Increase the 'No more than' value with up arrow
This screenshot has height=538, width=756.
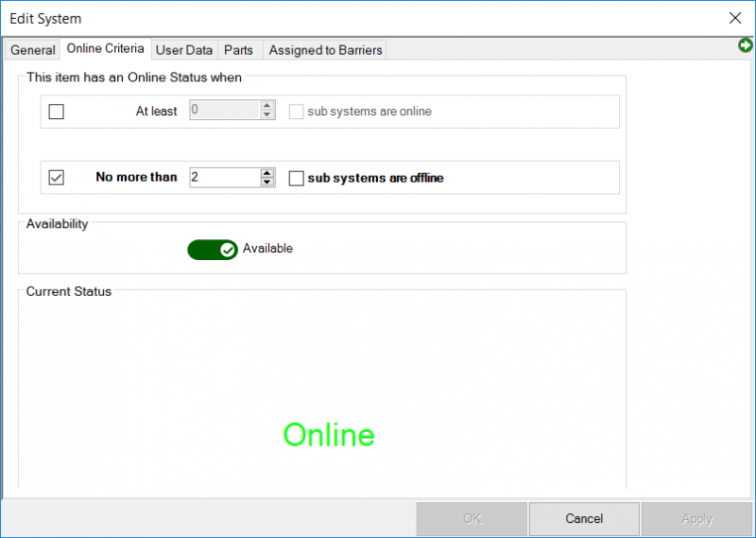267,172
